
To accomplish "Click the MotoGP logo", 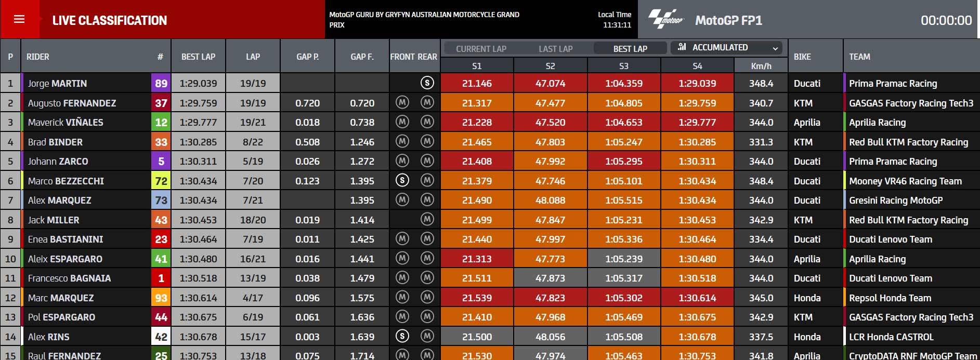I will [666, 19].
